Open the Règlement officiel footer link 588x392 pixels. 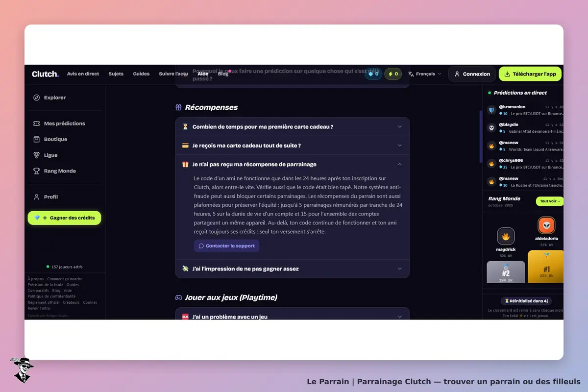click(44, 302)
